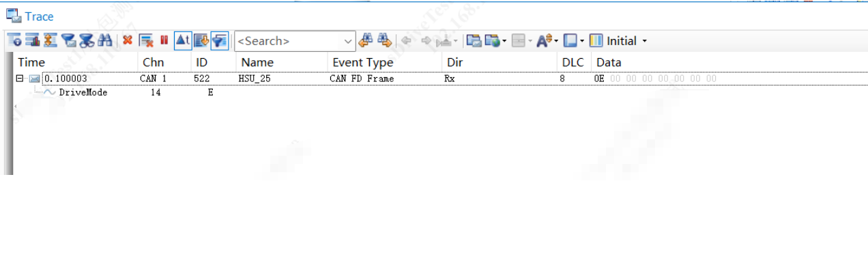Click the difference view up-down arrows icon

coord(50,40)
